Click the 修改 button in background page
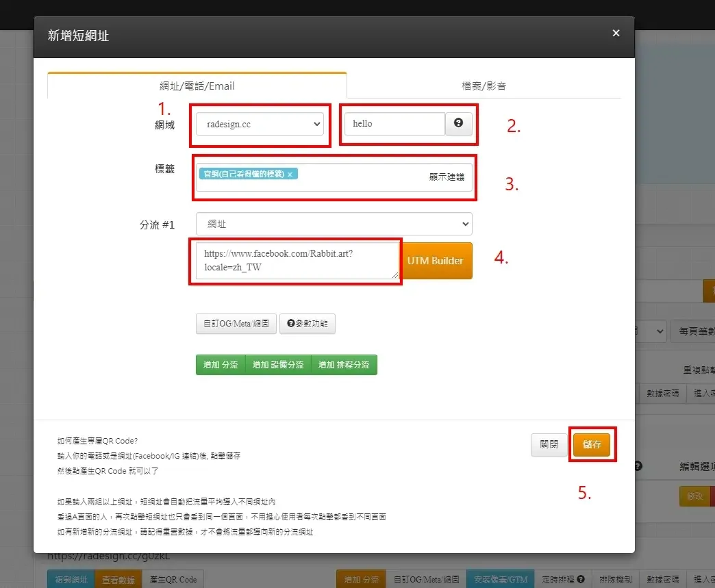This screenshot has width=715, height=588. pyautogui.click(x=695, y=496)
